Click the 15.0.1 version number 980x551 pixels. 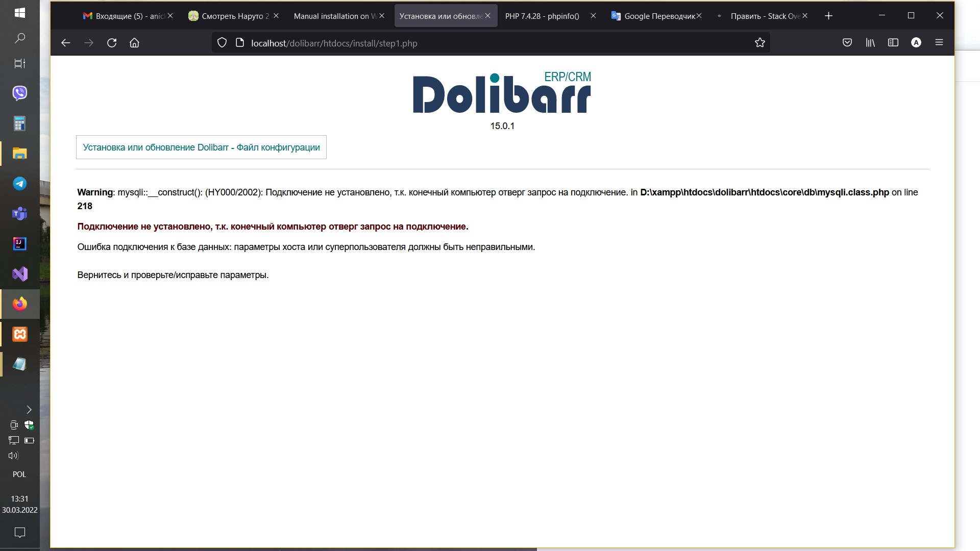click(502, 126)
